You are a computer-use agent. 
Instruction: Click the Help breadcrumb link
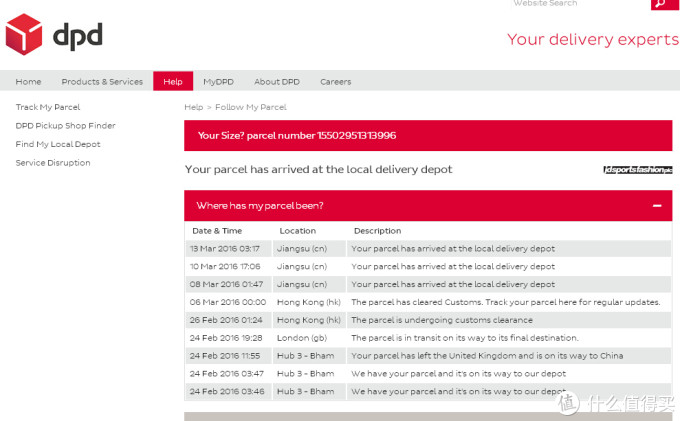[x=193, y=107]
